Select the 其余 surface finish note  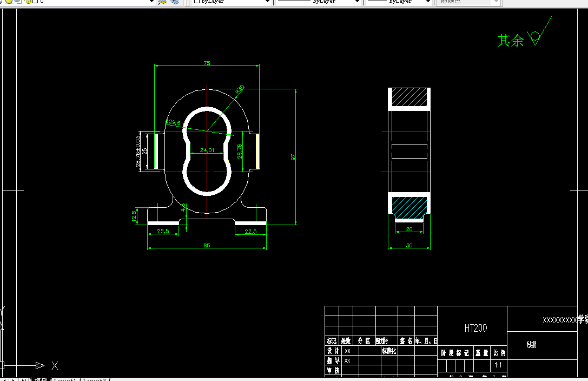[x=510, y=40]
